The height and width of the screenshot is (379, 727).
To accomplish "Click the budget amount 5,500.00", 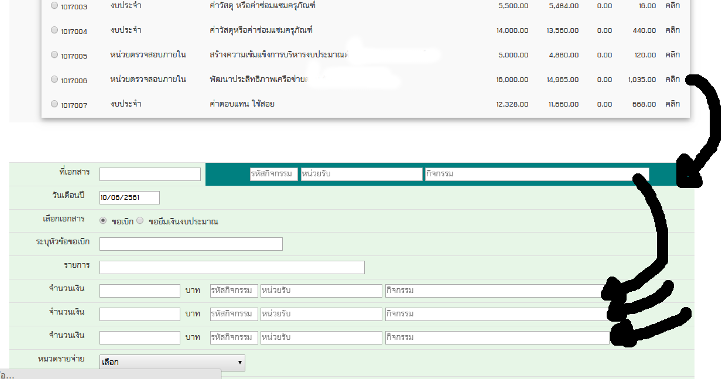I will tap(513, 6).
